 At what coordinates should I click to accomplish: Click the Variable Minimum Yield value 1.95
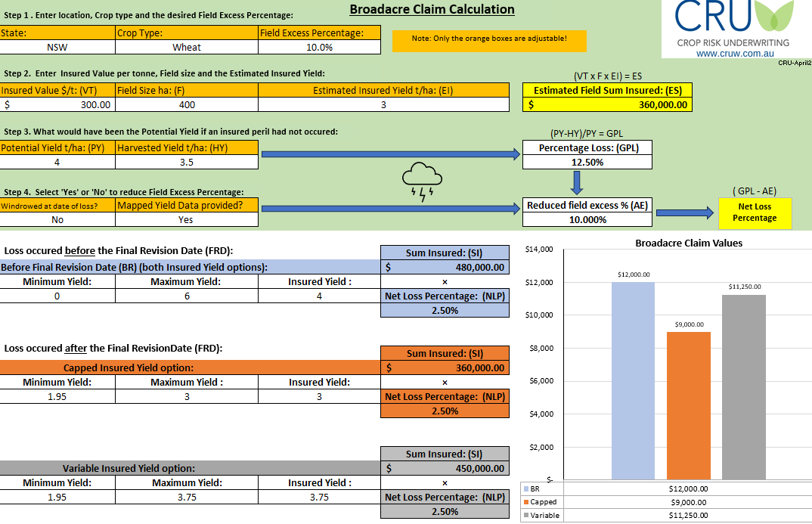coord(57,497)
